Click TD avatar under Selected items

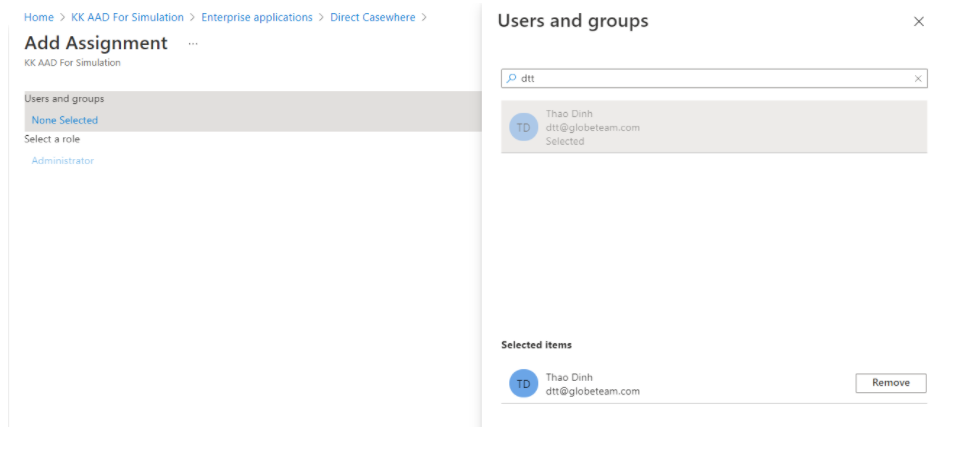coord(523,384)
